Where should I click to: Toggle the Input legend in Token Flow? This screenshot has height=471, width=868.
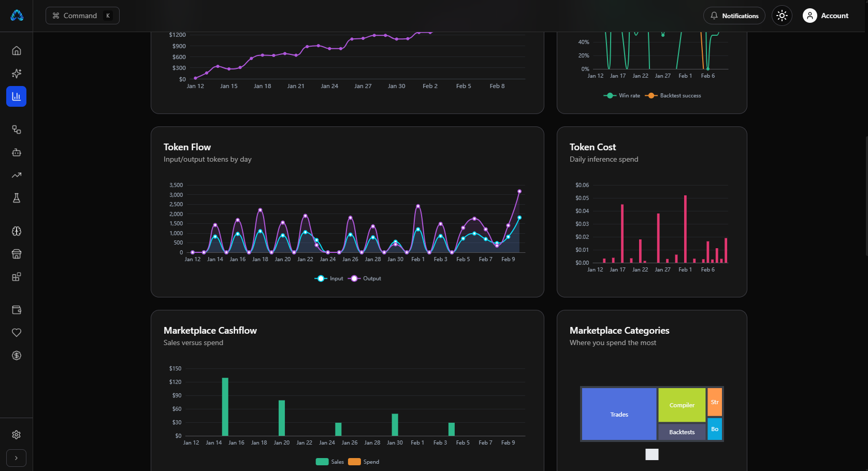coord(329,279)
